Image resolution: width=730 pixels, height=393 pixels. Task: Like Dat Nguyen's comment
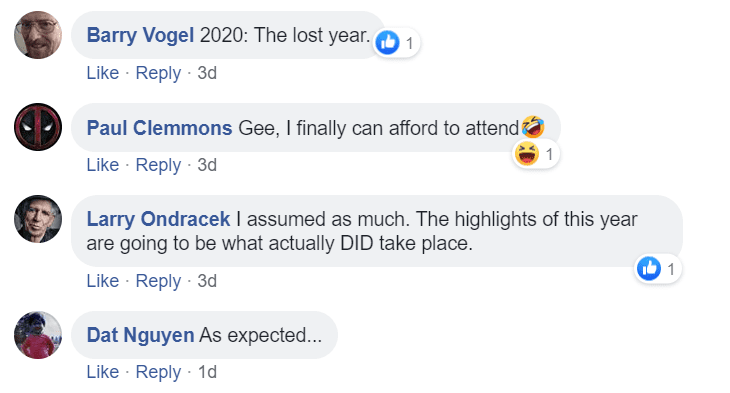pos(103,372)
